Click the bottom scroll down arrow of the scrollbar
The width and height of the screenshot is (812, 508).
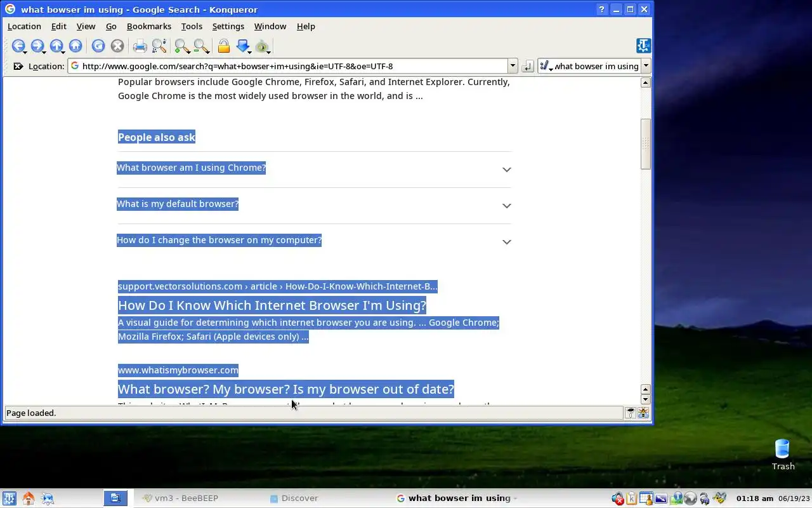pos(646,399)
